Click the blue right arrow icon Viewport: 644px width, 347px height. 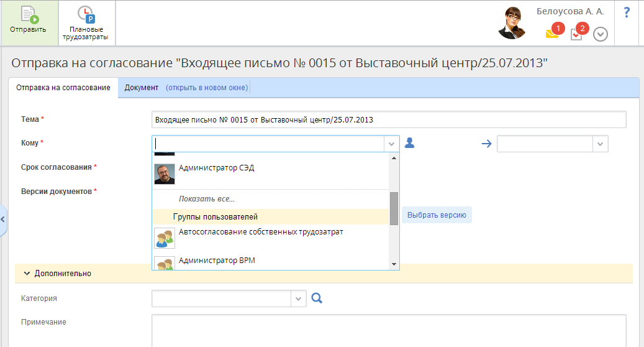[486, 144]
